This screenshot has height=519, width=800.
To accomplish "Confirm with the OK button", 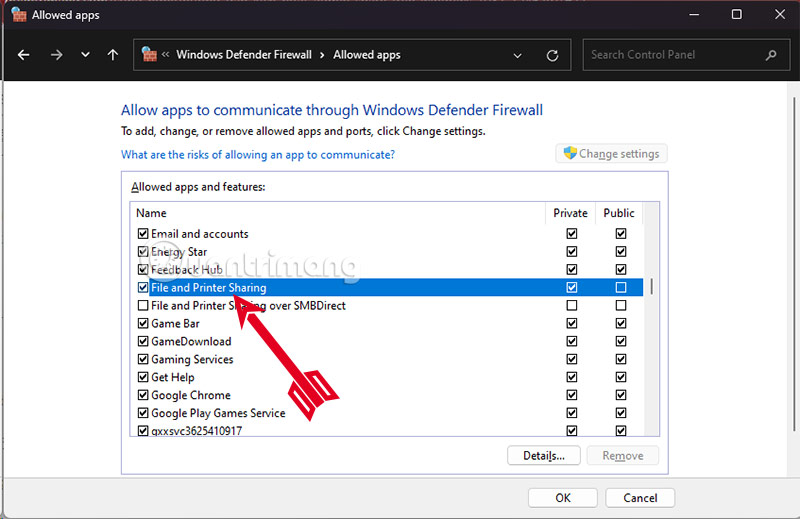I will (x=563, y=498).
